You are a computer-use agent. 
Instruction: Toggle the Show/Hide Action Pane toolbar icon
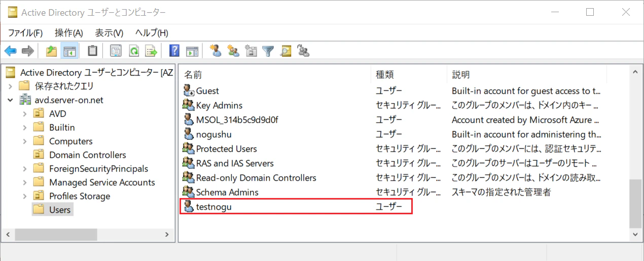click(192, 51)
